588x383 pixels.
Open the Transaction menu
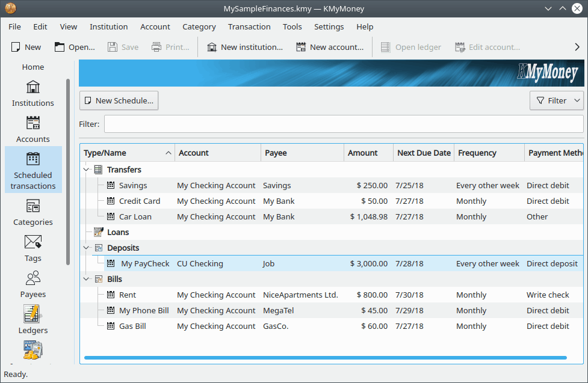click(x=249, y=26)
